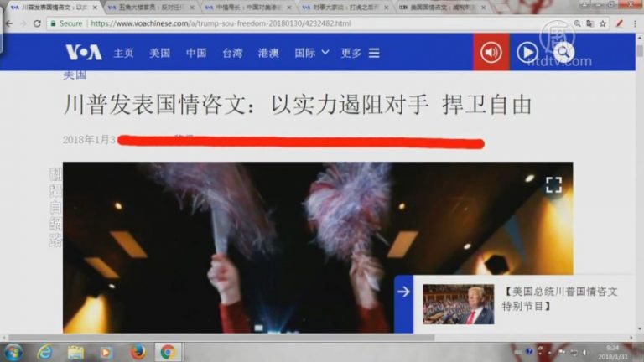Switch to the second tab 五角大楼

tap(150, 8)
